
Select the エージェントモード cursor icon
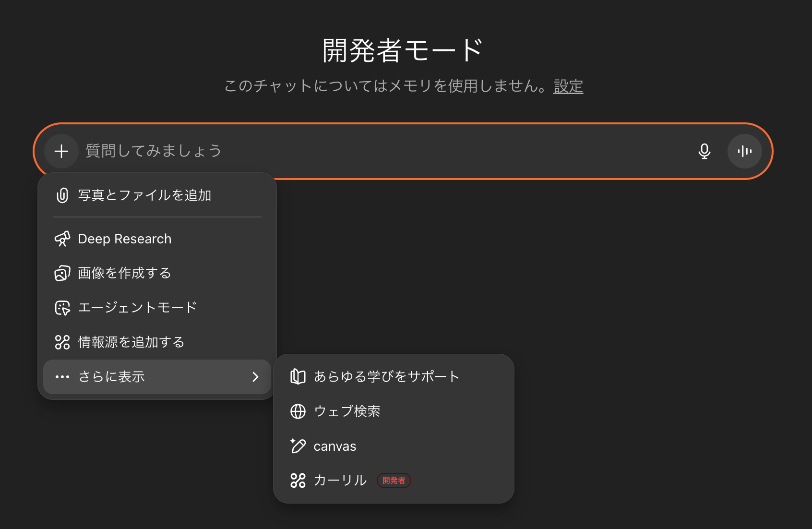(x=61, y=307)
